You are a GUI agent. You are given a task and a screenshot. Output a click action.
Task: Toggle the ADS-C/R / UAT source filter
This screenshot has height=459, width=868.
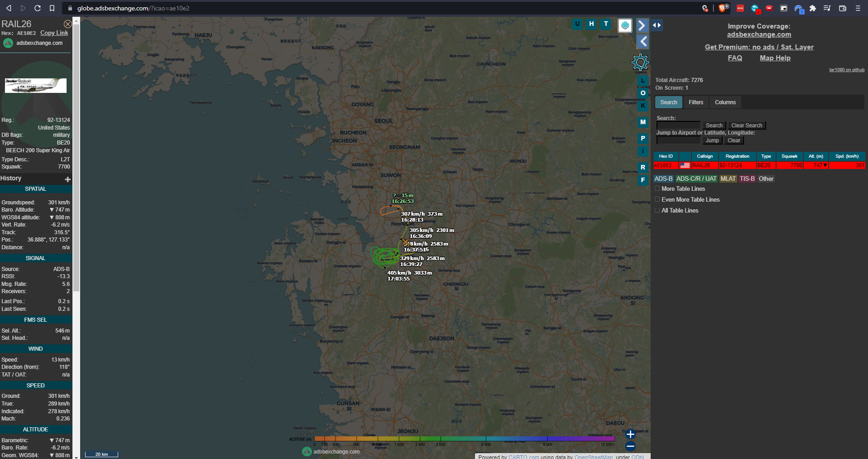click(696, 179)
